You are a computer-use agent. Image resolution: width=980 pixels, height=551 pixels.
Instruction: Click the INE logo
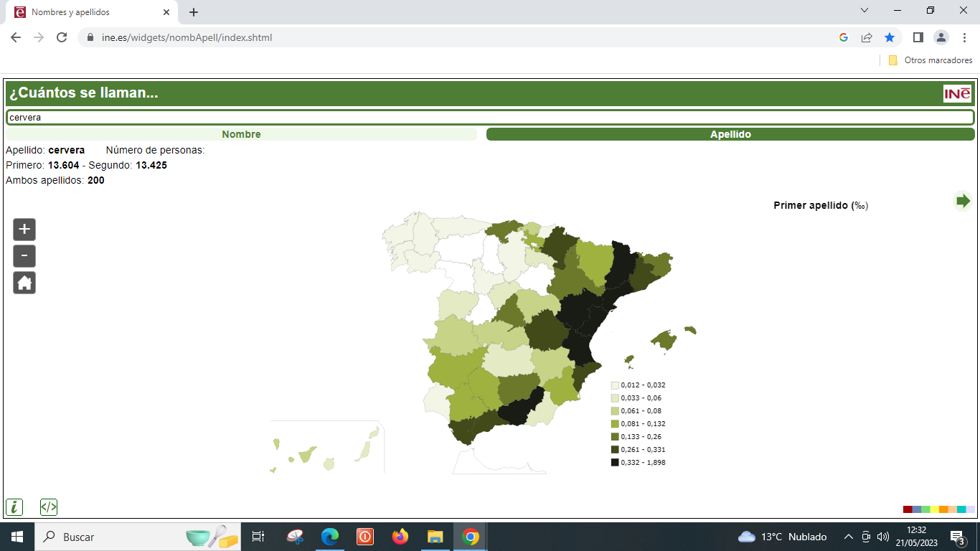[957, 94]
